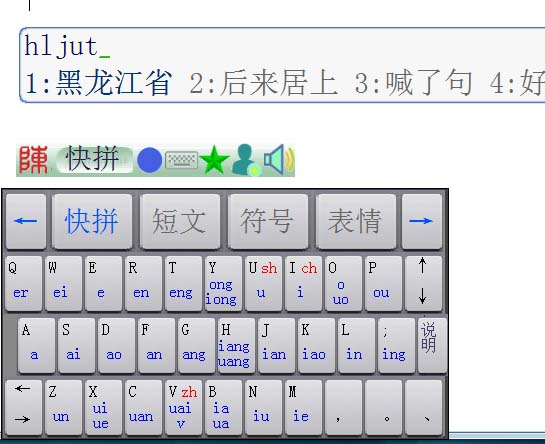
Task: Open the 表情 keyboard tab
Action: click(356, 221)
